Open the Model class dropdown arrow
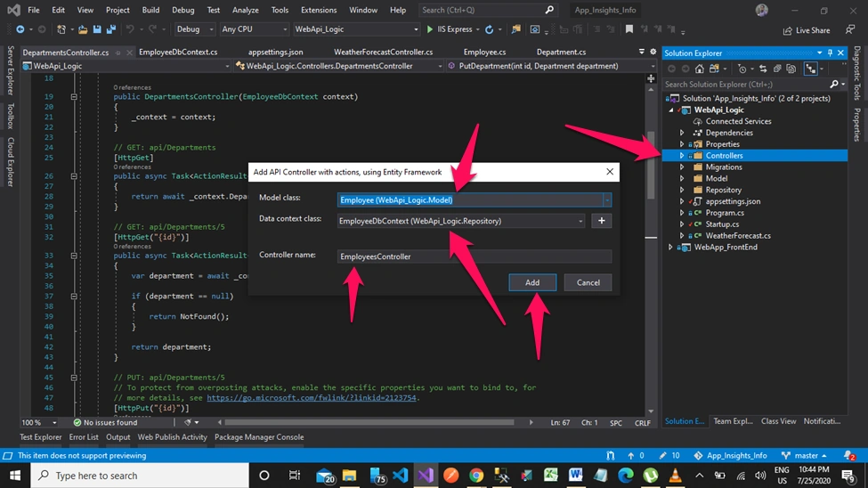 click(x=607, y=200)
